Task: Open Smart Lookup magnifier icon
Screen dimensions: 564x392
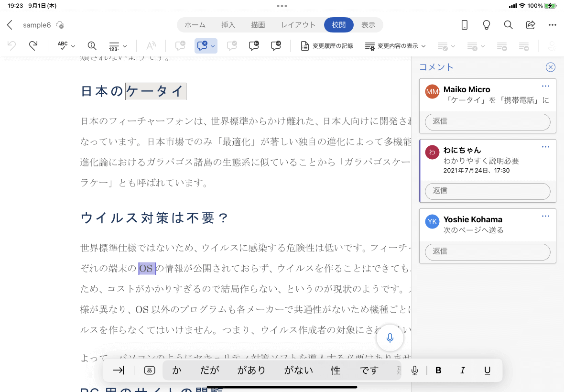Action: click(x=92, y=46)
